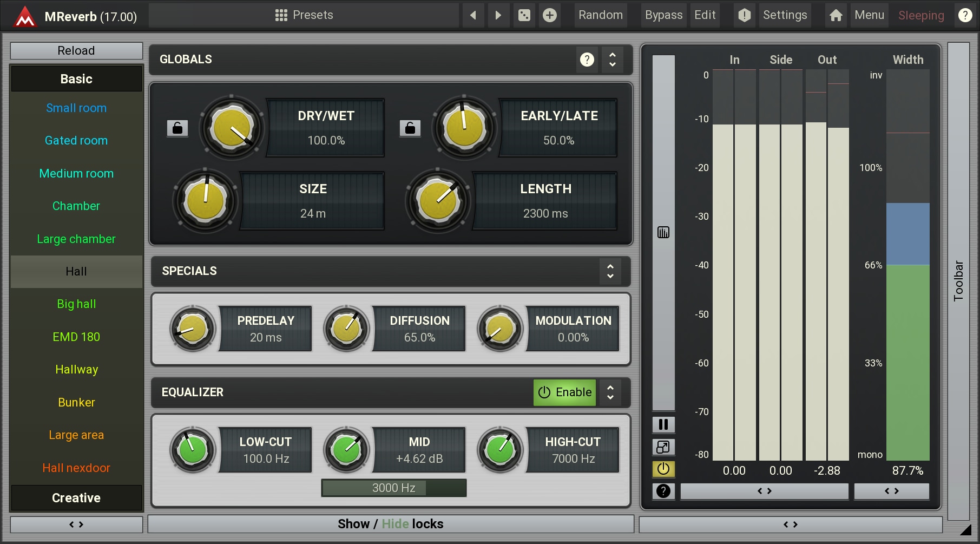The width and height of the screenshot is (980, 544).
Task: Go to next preset with right arrow
Action: point(498,15)
